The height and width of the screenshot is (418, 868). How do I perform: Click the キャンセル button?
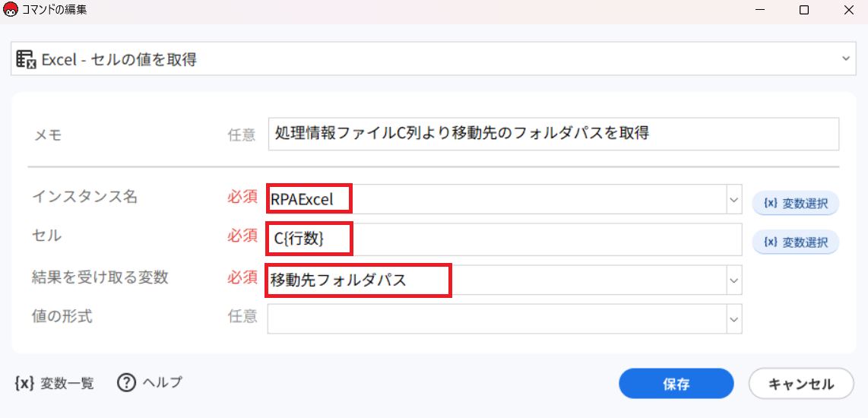pos(801,384)
